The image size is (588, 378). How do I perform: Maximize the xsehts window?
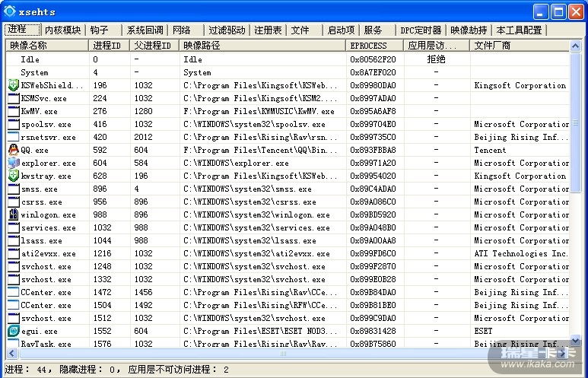point(558,12)
